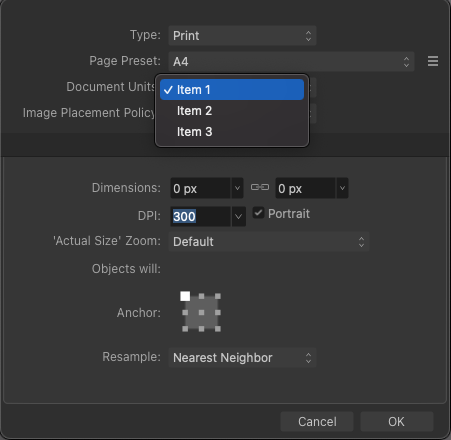Click the DPI field showing 300

(200, 216)
